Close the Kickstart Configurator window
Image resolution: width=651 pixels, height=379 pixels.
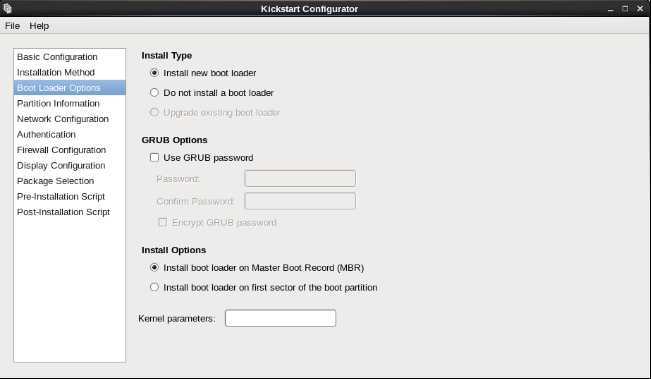640,8
